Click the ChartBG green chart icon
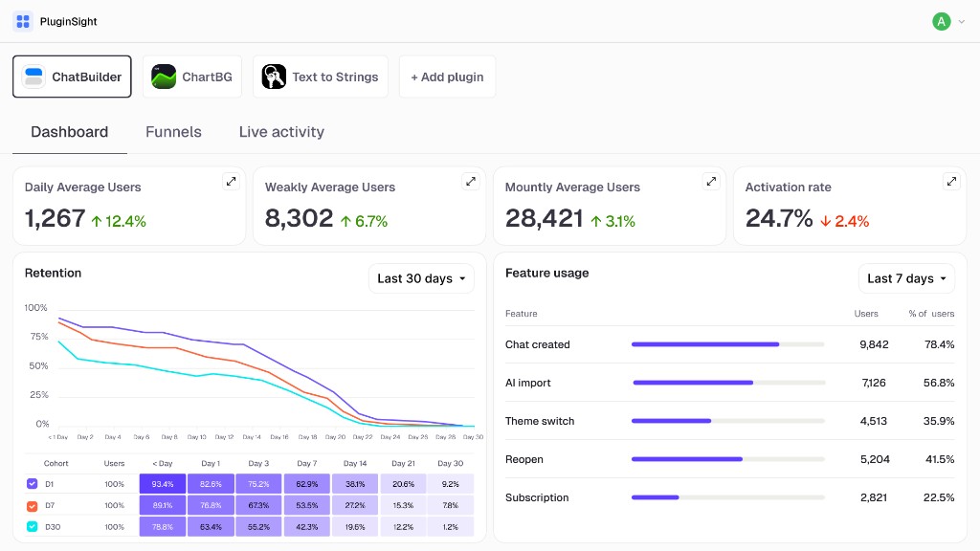The width and height of the screenshot is (980, 551). (164, 77)
